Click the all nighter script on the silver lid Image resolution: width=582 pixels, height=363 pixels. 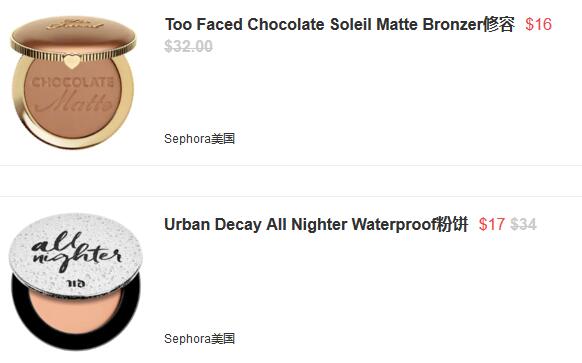(76, 251)
